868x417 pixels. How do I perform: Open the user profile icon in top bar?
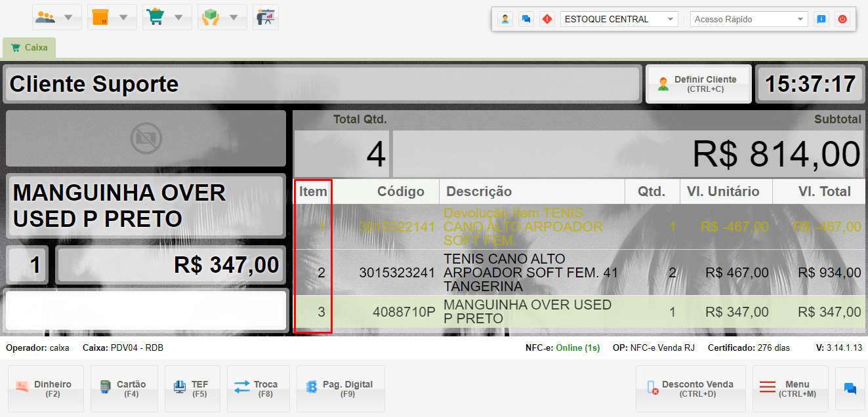point(505,19)
